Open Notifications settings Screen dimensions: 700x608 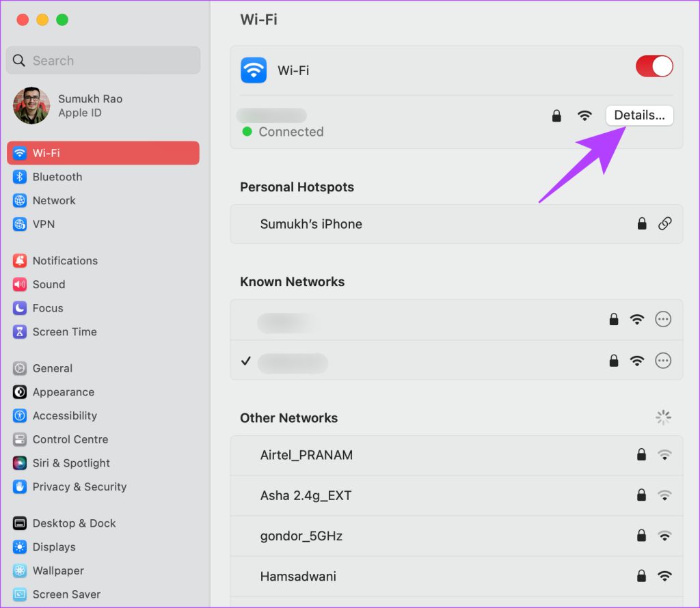click(x=65, y=260)
